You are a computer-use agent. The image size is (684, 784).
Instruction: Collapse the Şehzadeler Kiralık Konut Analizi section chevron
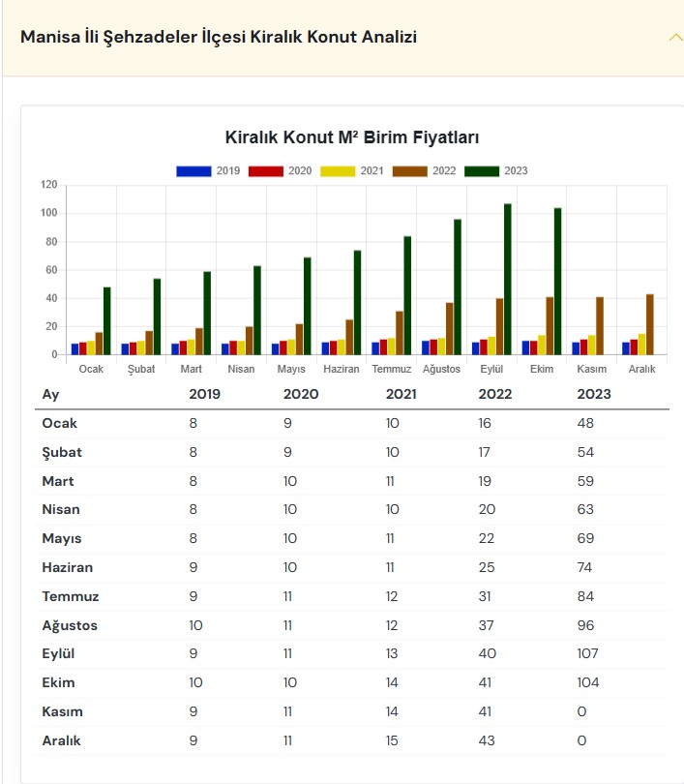(x=676, y=38)
